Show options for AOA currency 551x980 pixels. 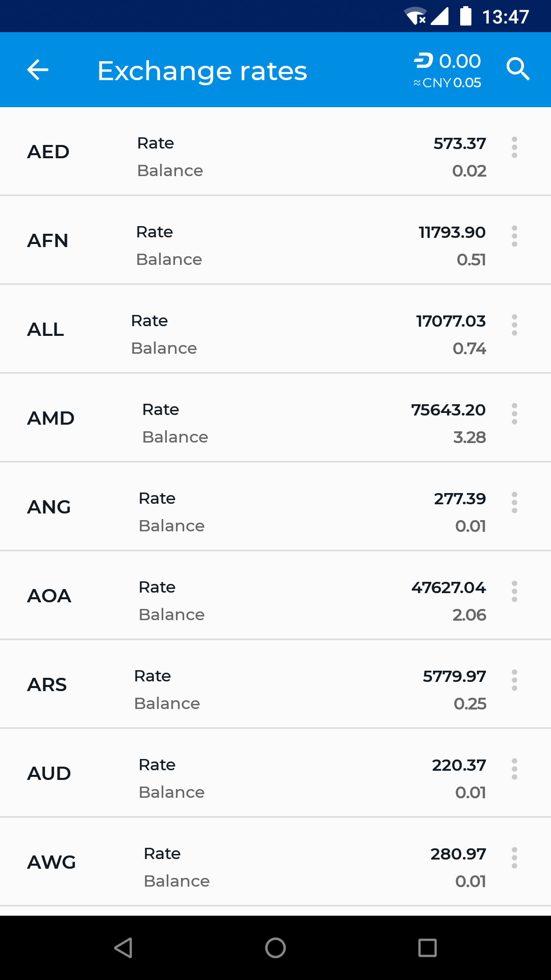click(514, 592)
